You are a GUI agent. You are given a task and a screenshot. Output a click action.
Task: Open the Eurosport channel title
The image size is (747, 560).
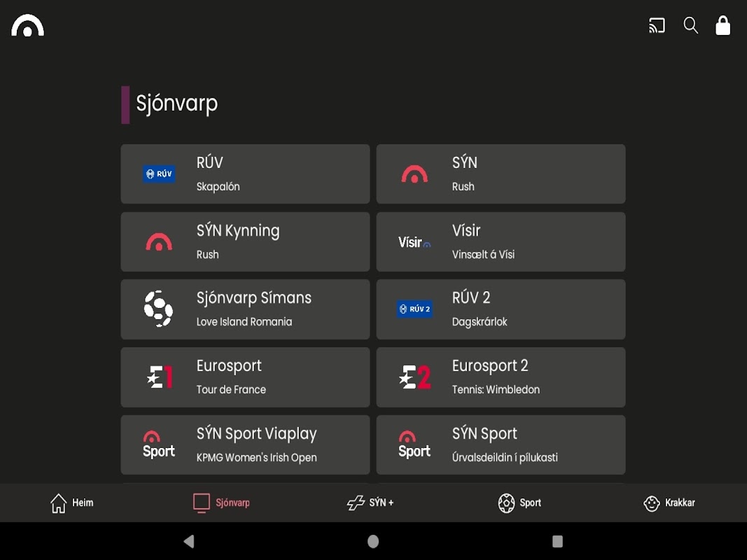[x=229, y=365]
